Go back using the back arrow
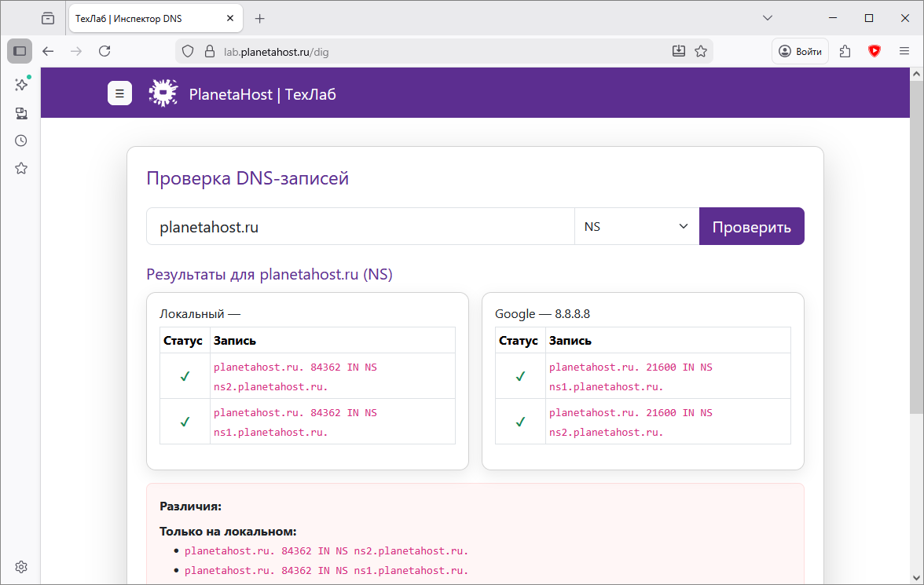This screenshot has width=924, height=585. tap(49, 51)
